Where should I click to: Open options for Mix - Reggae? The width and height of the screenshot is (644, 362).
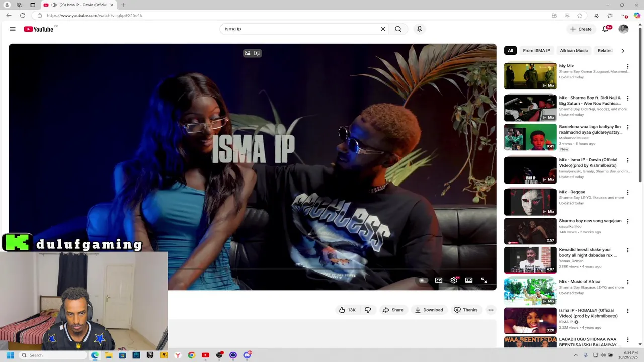pos(627,192)
